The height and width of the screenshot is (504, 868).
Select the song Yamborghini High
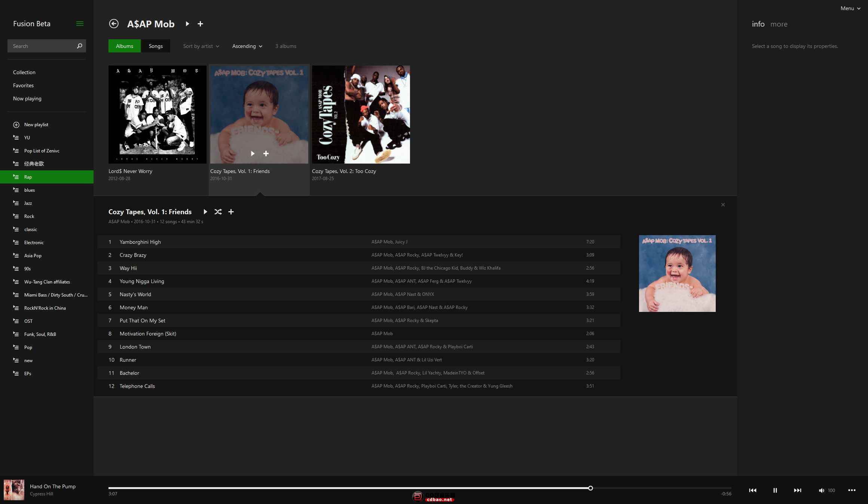point(359,242)
